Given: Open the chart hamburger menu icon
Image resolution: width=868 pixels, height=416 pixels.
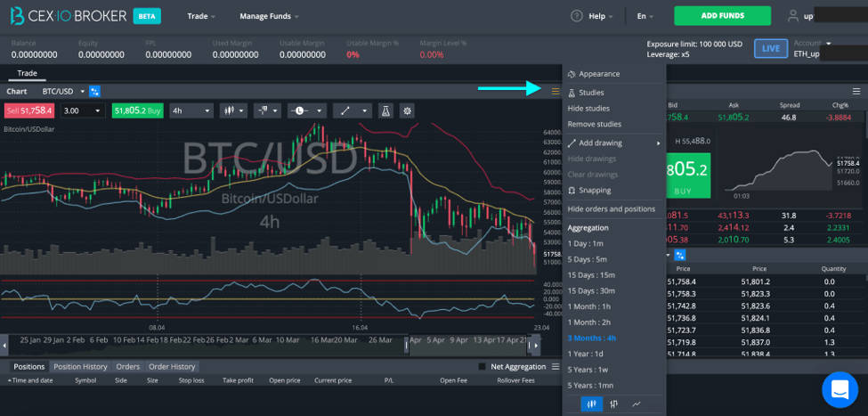Looking at the screenshot, I should 556,92.
